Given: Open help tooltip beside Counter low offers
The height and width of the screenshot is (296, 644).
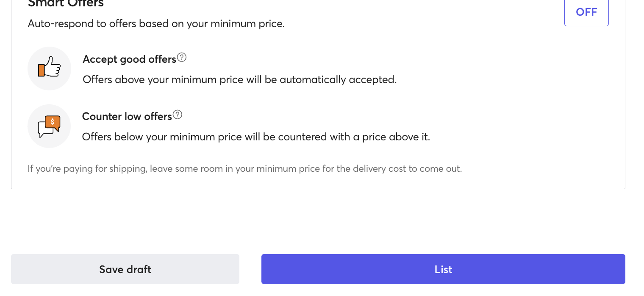Looking at the screenshot, I should pyautogui.click(x=178, y=114).
